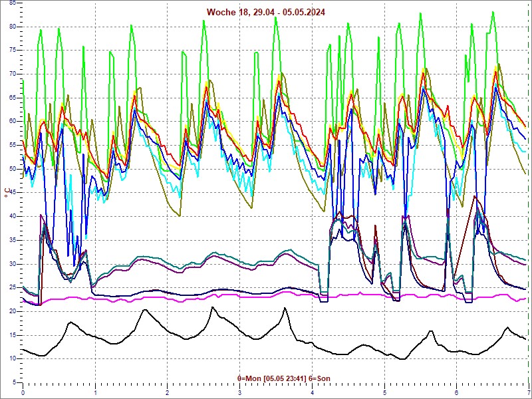
Task: Click the y-axis value 55
Action: coord(12,145)
